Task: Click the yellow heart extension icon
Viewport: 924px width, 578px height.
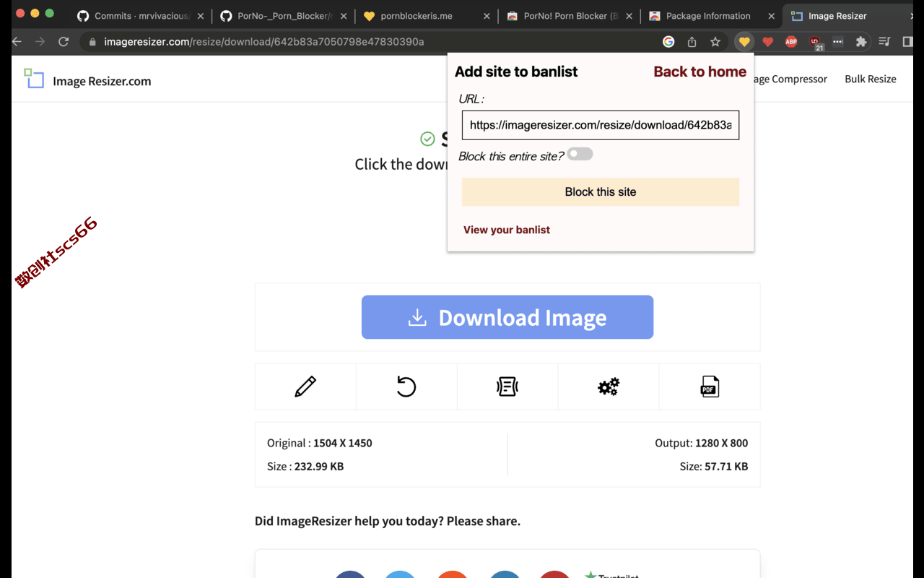Action: [744, 42]
